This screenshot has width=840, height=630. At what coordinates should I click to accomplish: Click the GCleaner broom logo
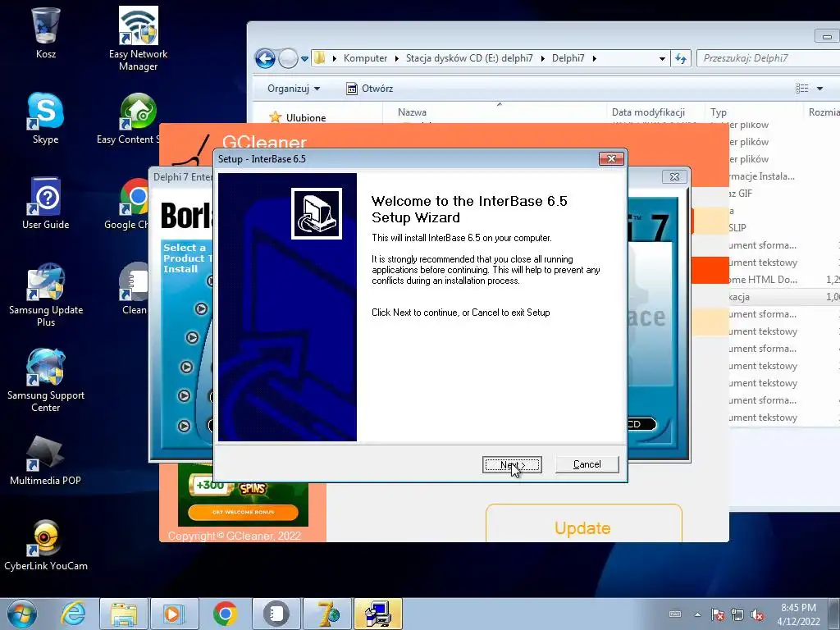(192, 150)
